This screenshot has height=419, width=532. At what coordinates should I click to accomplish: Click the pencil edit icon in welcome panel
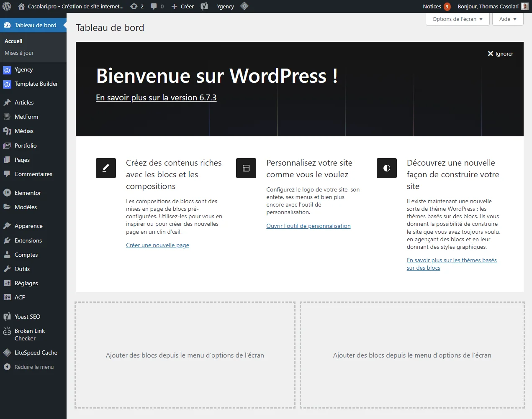tap(106, 168)
